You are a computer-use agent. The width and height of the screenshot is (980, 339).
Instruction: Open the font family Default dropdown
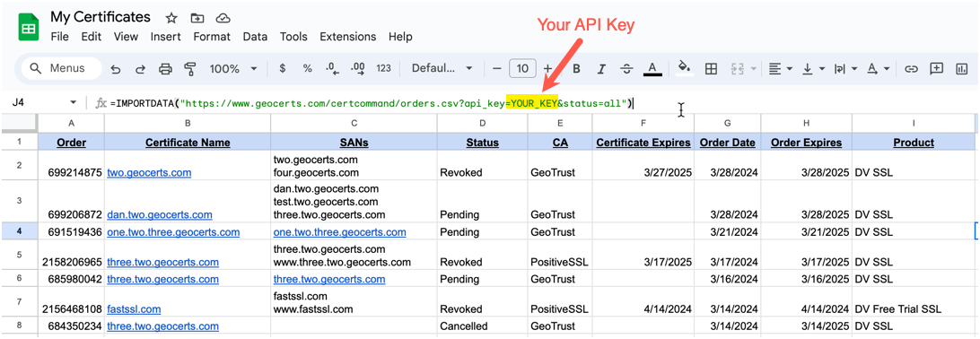(x=442, y=69)
